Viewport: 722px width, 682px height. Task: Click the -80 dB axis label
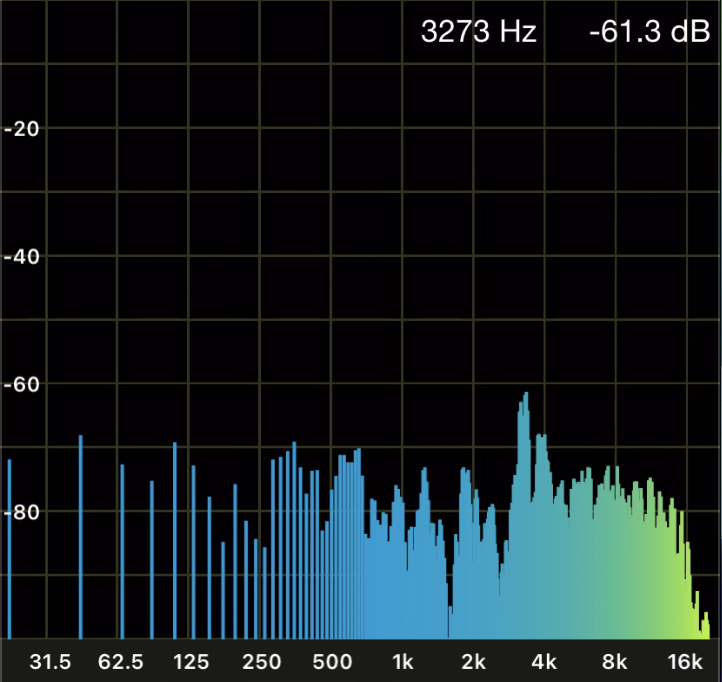click(22, 512)
